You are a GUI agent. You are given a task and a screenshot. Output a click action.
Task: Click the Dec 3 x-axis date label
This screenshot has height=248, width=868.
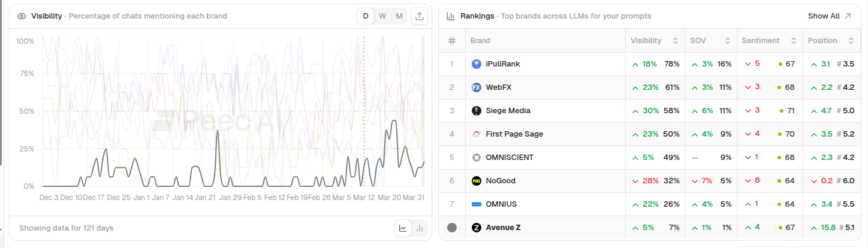[x=49, y=197]
